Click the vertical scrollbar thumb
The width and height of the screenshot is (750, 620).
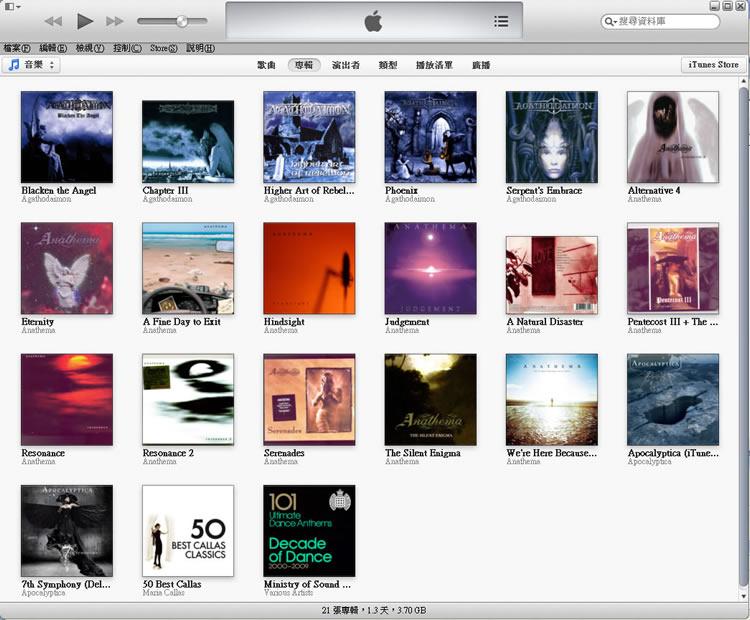[x=743, y=335]
